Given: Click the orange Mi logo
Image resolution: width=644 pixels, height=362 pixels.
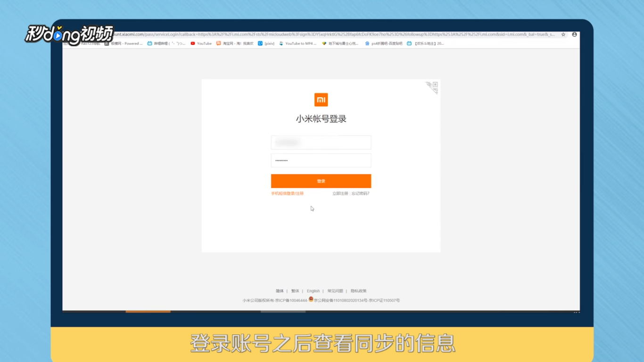Looking at the screenshot, I should pyautogui.click(x=321, y=100).
